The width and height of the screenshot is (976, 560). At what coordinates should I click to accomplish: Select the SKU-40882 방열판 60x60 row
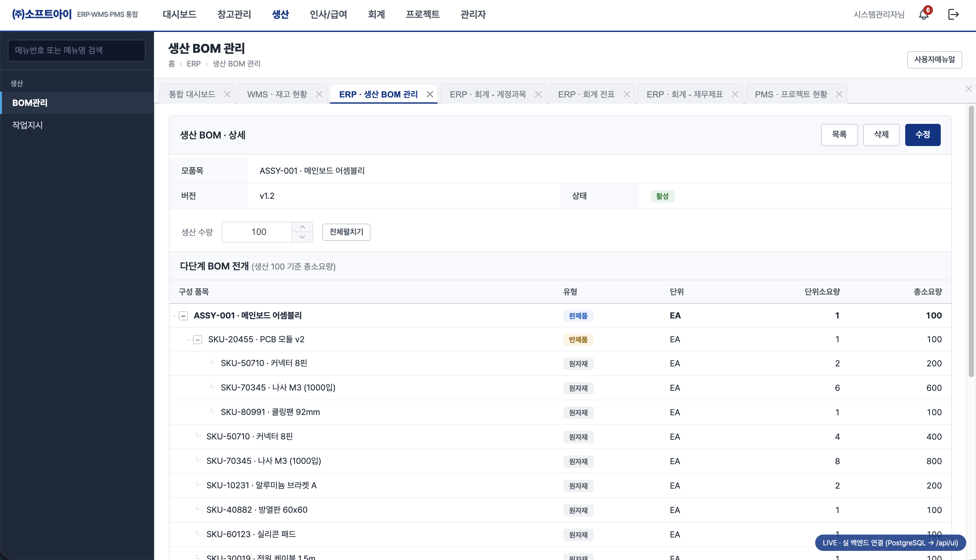[x=560, y=510]
